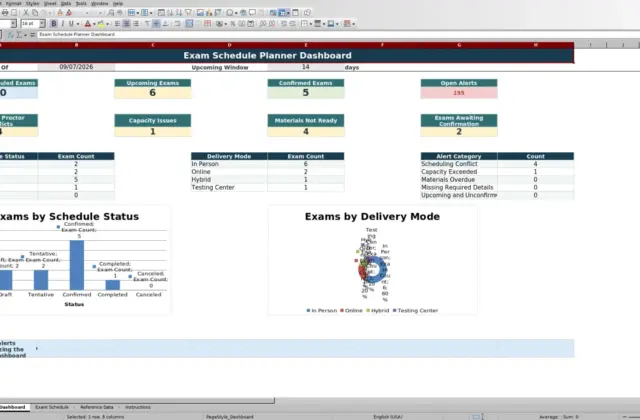Click the Border Color swatch icon

coord(331,24)
